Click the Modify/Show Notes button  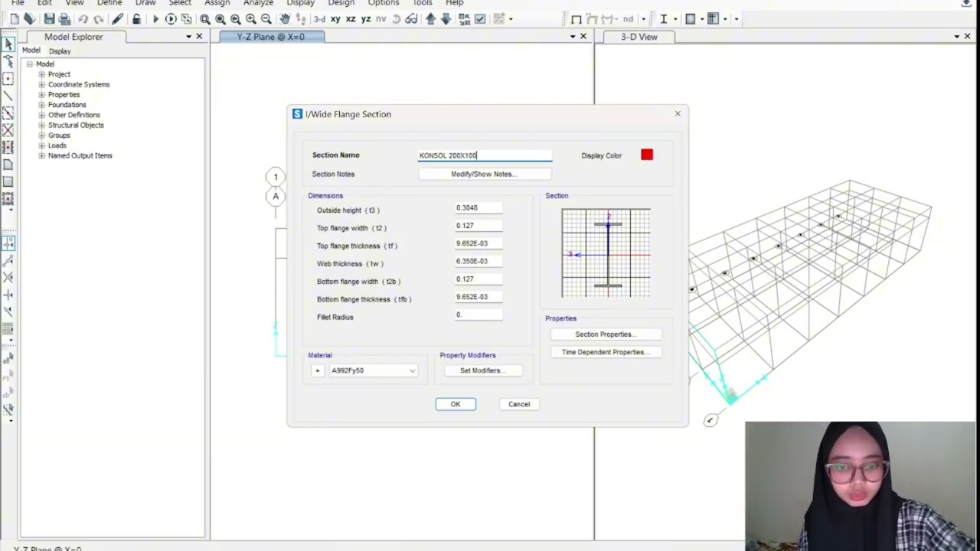tap(484, 174)
